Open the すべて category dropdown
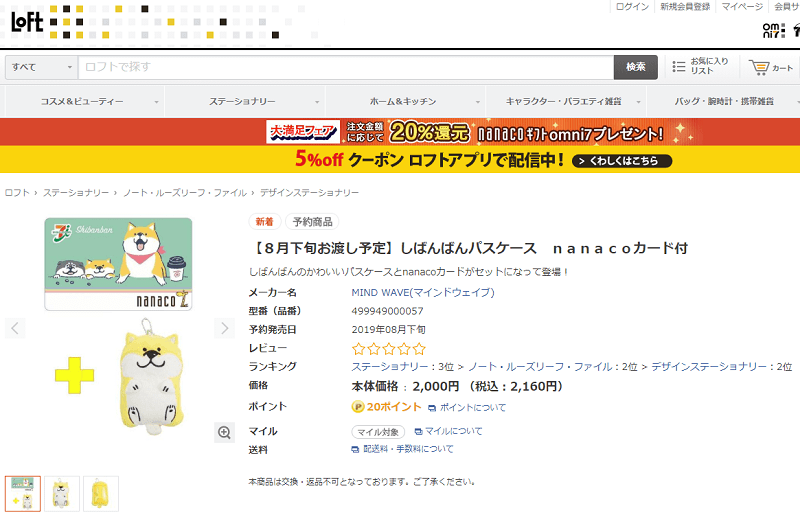The image size is (800, 528). [x=42, y=67]
